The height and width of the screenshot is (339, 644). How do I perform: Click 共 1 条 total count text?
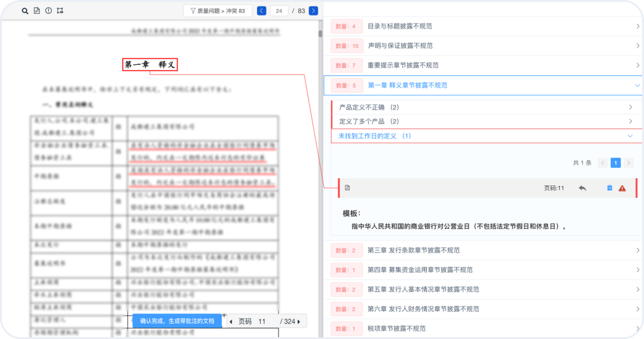tap(582, 163)
